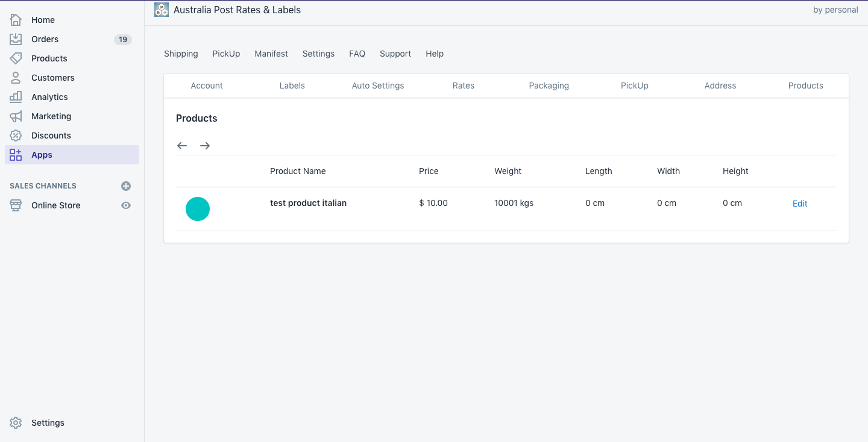Select Apps in the sidebar
868x442 pixels.
(72, 155)
